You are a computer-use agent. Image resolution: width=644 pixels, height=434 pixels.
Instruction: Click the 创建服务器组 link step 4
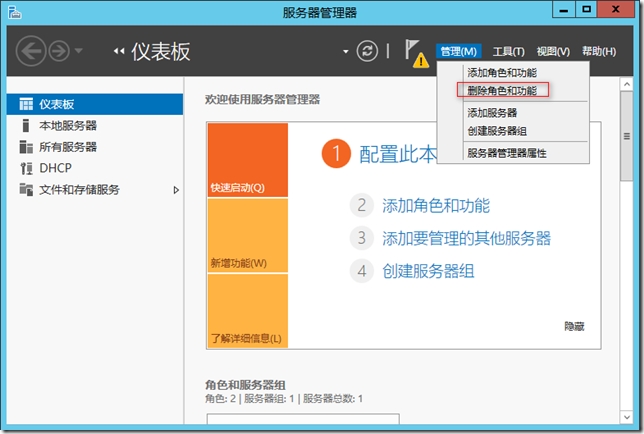[x=428, y=271]
